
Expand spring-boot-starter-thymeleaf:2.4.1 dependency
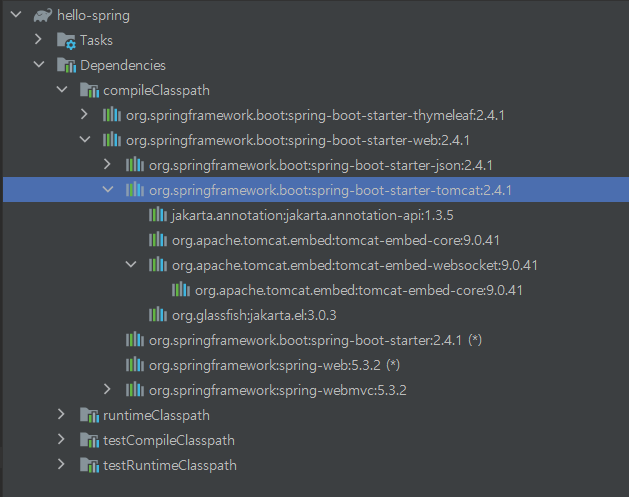84,114
